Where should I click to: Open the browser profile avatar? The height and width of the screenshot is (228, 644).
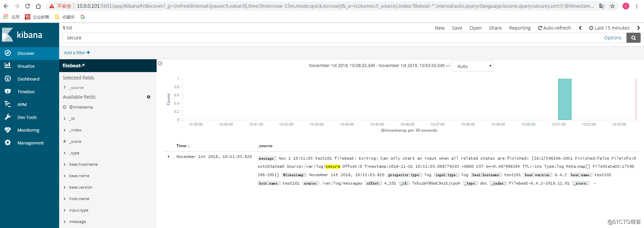coord(626,6)
